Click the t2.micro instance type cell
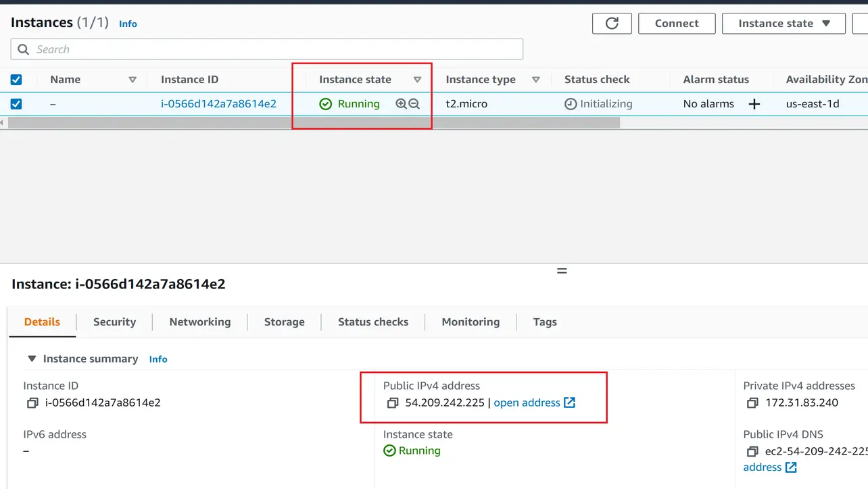The image size is (868, 489). click(x=466, y=104)
